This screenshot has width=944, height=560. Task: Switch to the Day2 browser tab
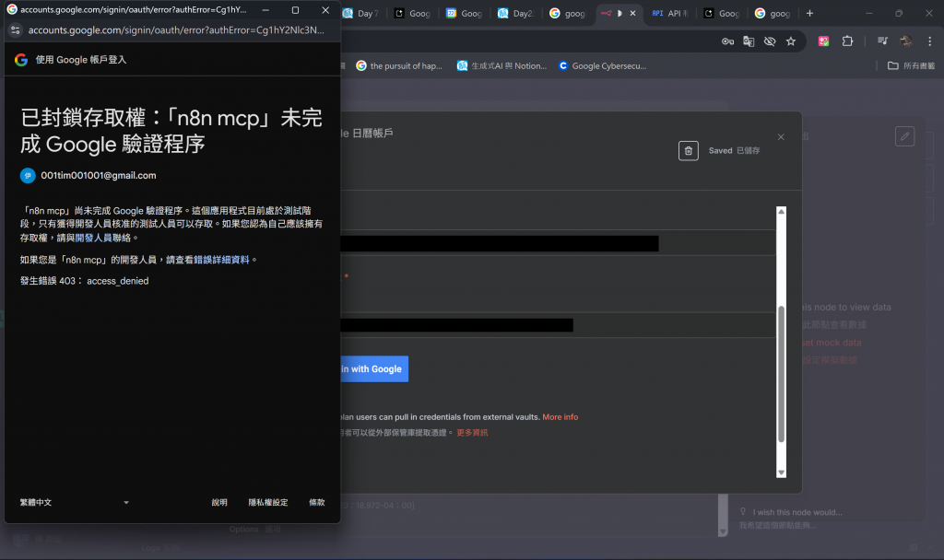click(x=516, y=13)
